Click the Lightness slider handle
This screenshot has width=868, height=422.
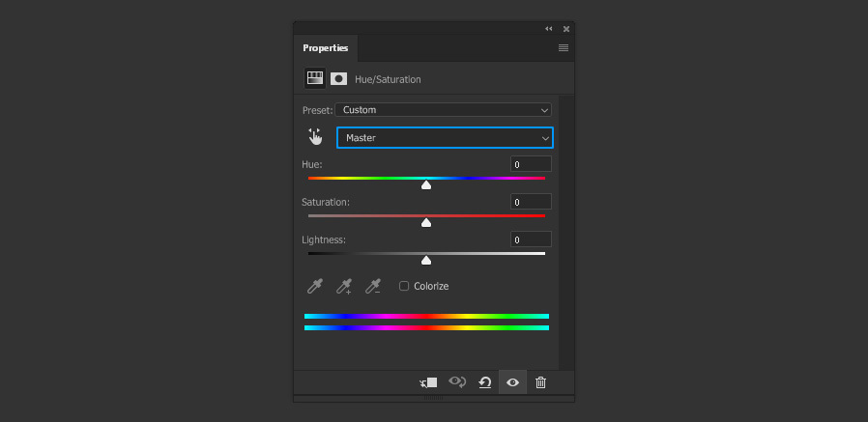(x=426, y=261)
